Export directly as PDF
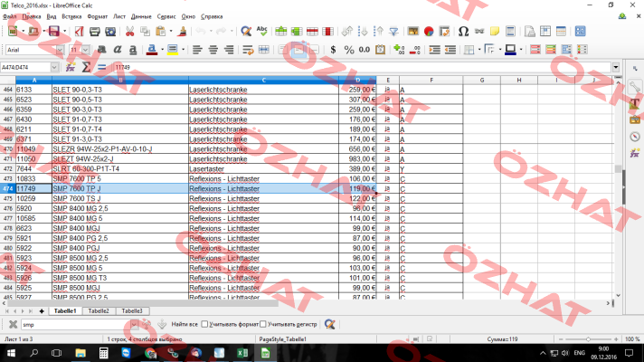 click(80, 32)
